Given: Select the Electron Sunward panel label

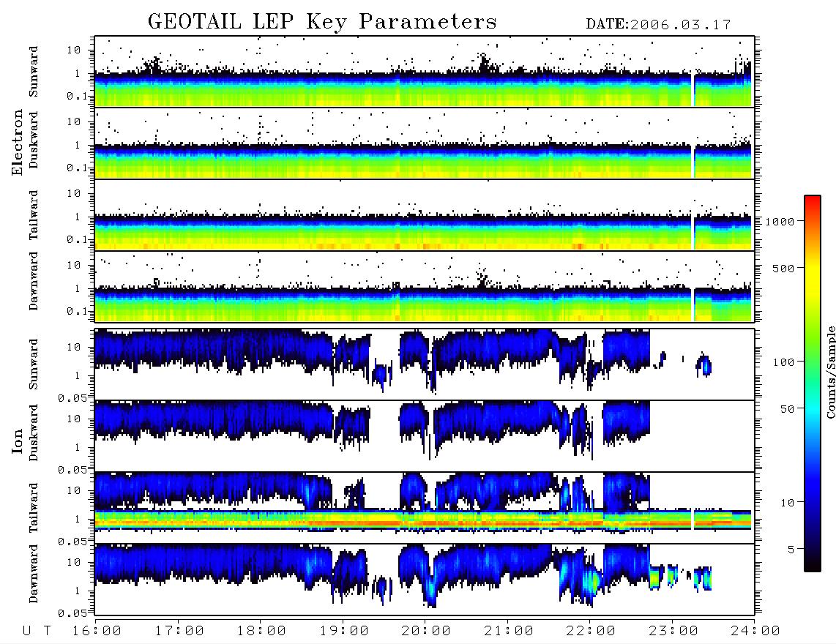Looking at the screenshot, I should [34, 72].
